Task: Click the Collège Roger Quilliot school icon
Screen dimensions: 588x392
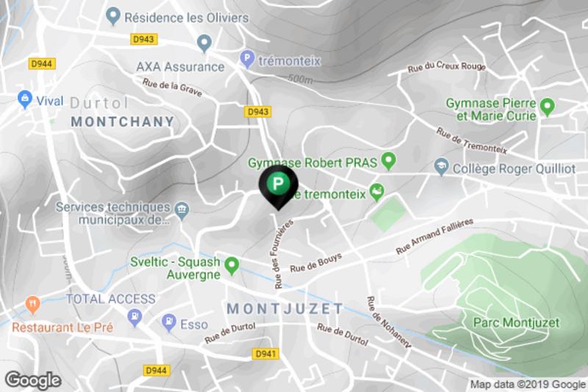Action: (442, 167)
